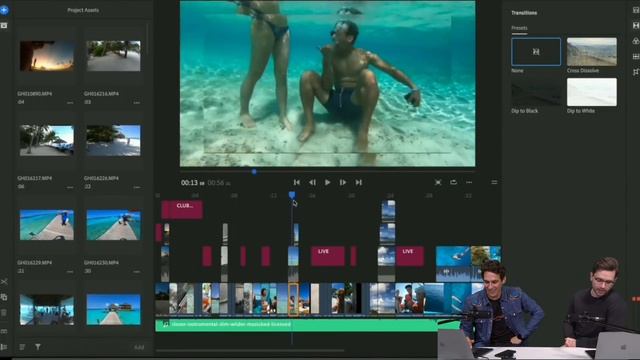Screen dimensions: 640x360
Task: Click the Delete trash icon in left toolbar
Action: click(x=4, y=313)
